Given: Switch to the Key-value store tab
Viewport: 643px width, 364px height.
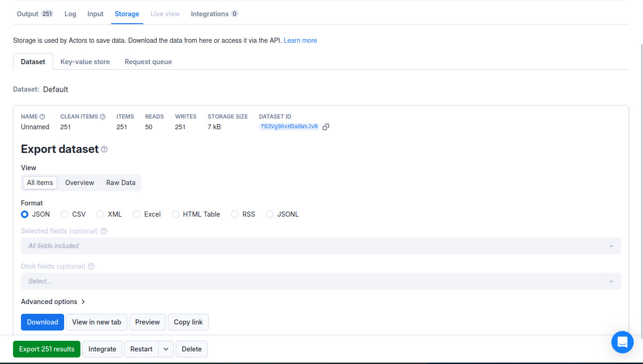Looking at the screenshot, I should pyautogui.click(x=85, y=61).
